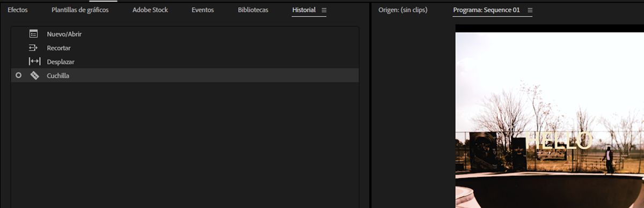
Task: Open the Historial panel menu icon
Action: tap(324, 10)
